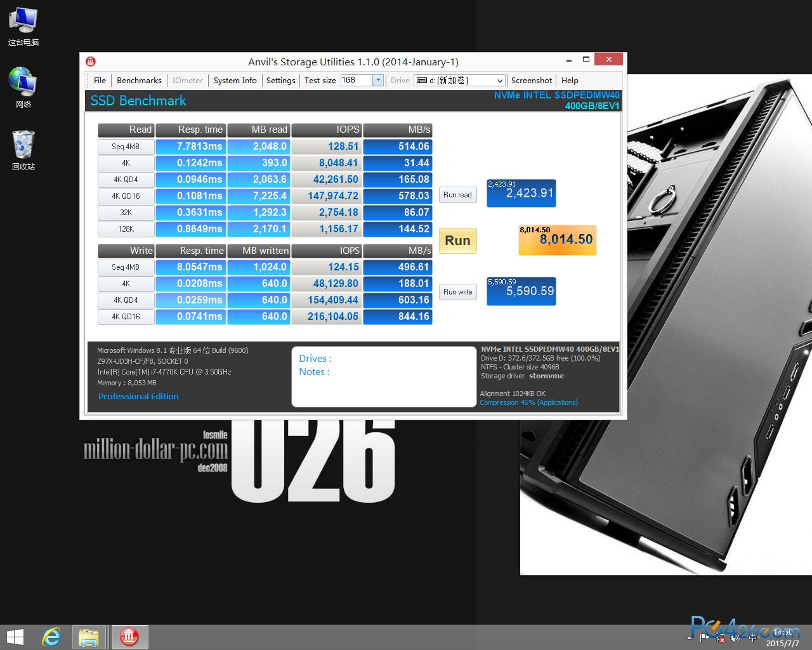This screenshot has width=812, height=650.
Task: Open File Explorer from taskbar
Action: [x=89, y=637]
